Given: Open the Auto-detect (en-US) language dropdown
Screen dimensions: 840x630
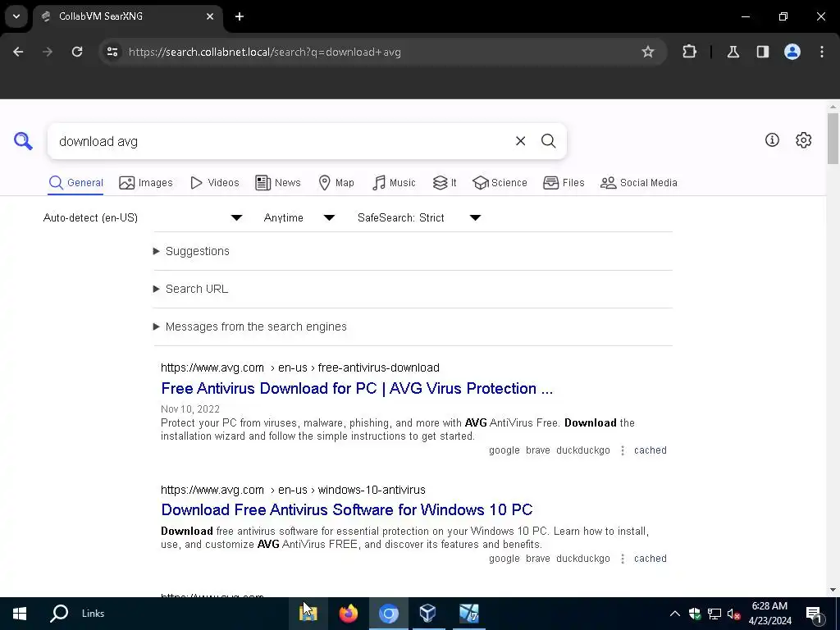Looking at the screenshot, I should click(143, 217).
